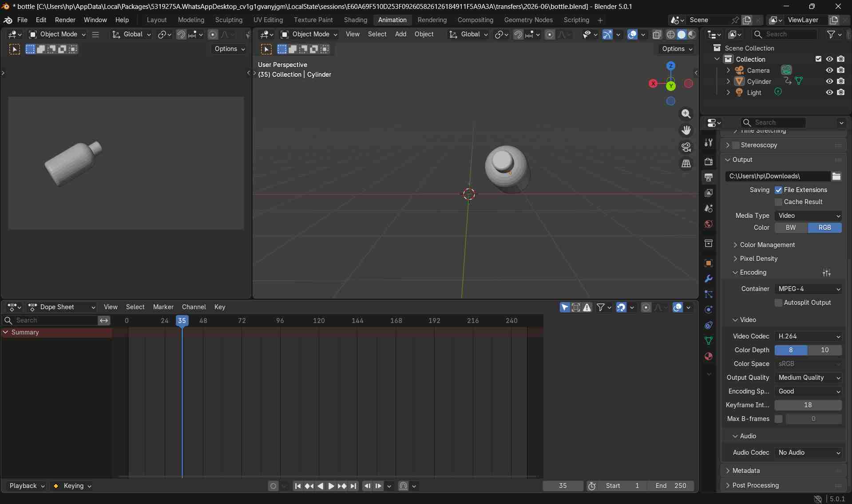Set Color Depth to 10
Viewport: 852px width, 504px height.
(x=825, y=350)
